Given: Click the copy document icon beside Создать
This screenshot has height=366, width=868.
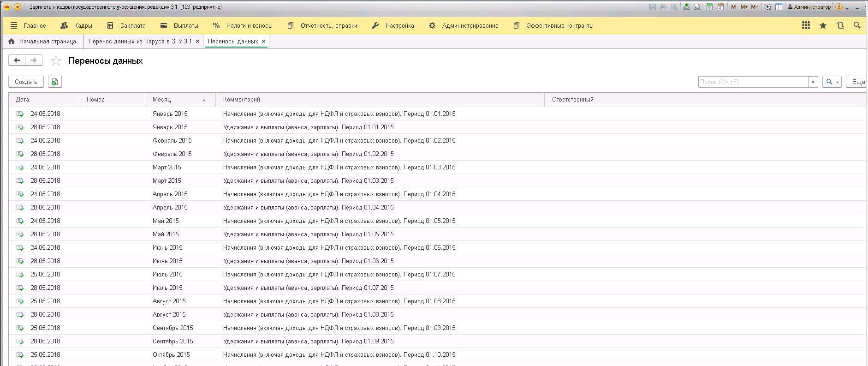Looking at the screenshot, I should [x=54, y=82].
